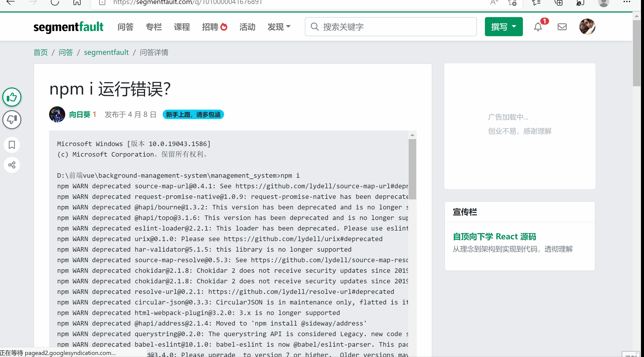644x357 pixels.
Task: Go to the browser home page icon
Action: click(x=77, y=3)
